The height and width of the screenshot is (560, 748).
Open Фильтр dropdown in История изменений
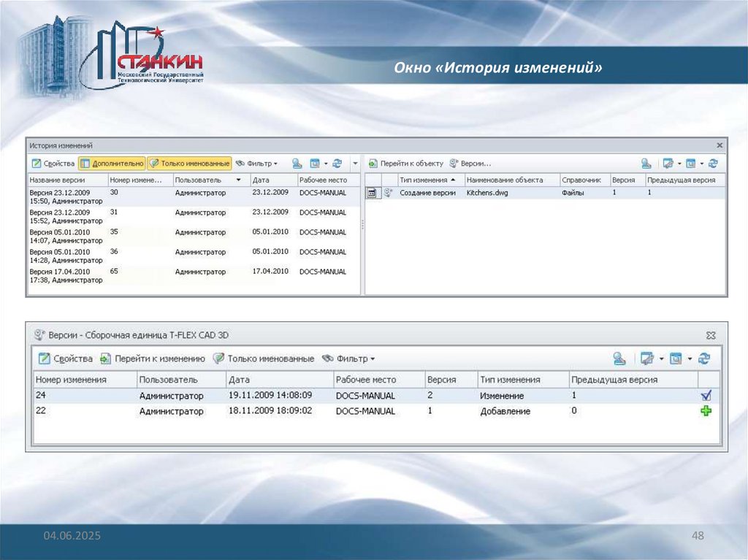tap(256, 164)
